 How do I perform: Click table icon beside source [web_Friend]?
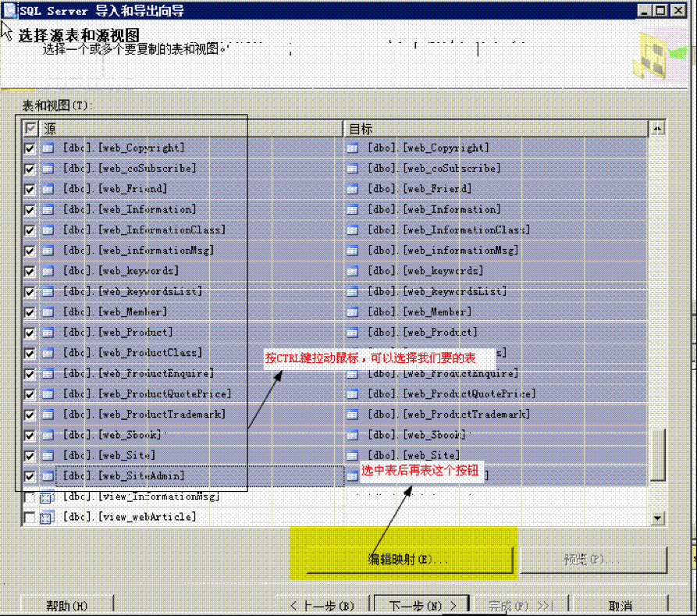(48, 189)
